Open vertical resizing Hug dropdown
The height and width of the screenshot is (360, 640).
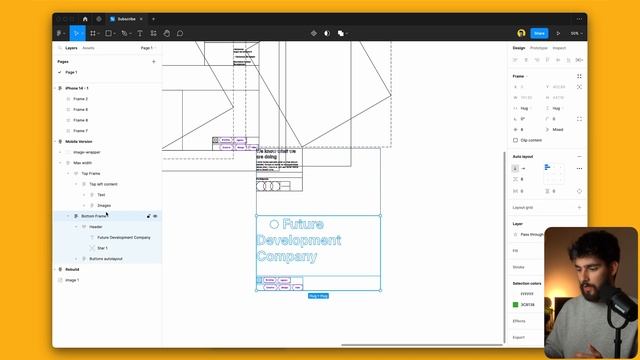point(557,108)
